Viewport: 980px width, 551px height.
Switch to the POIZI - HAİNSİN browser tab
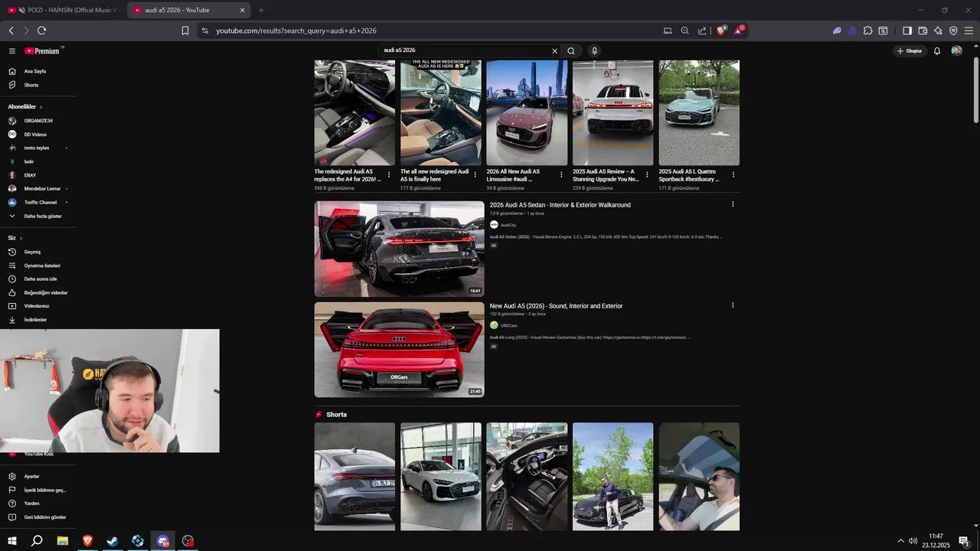point(61,10)
